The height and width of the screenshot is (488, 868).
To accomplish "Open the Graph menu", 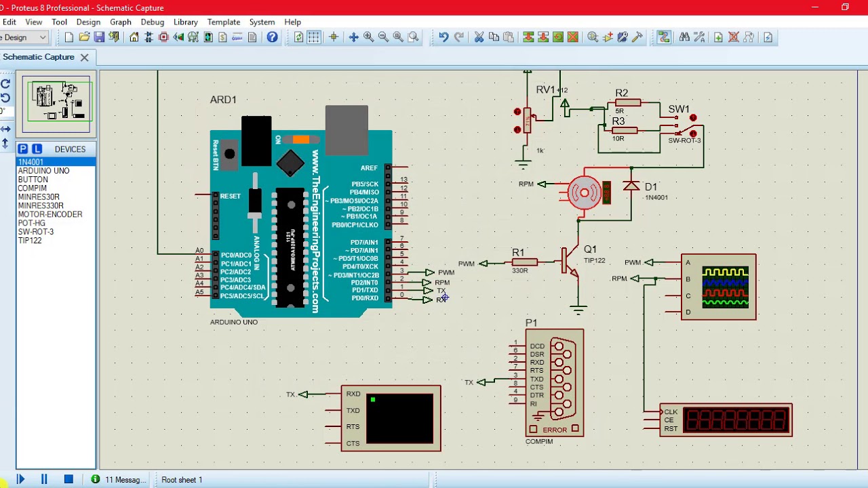I will (121, 22).
